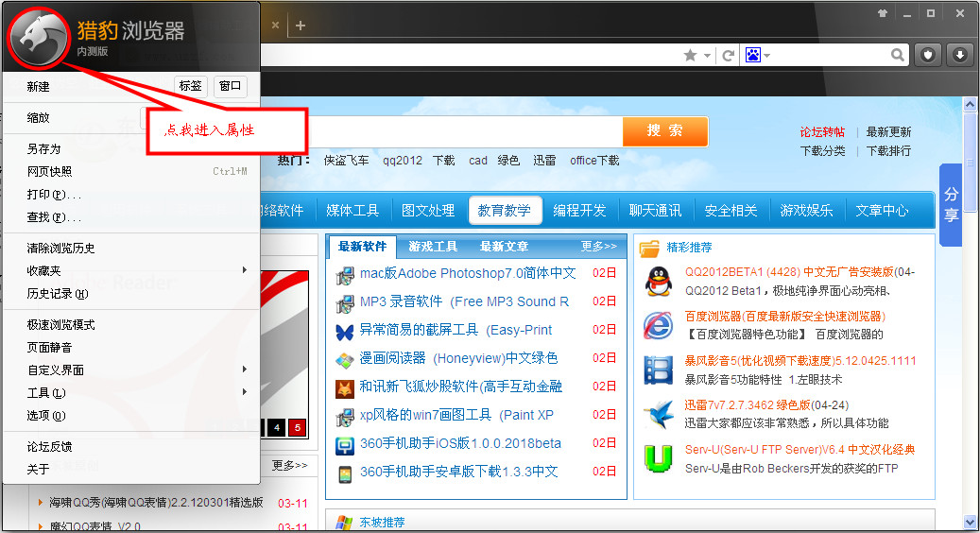Image resolution: width=980 pixels, height=533 pixels.
Task: Click the 迅雷 bird icon
Action: click(659, 414)
